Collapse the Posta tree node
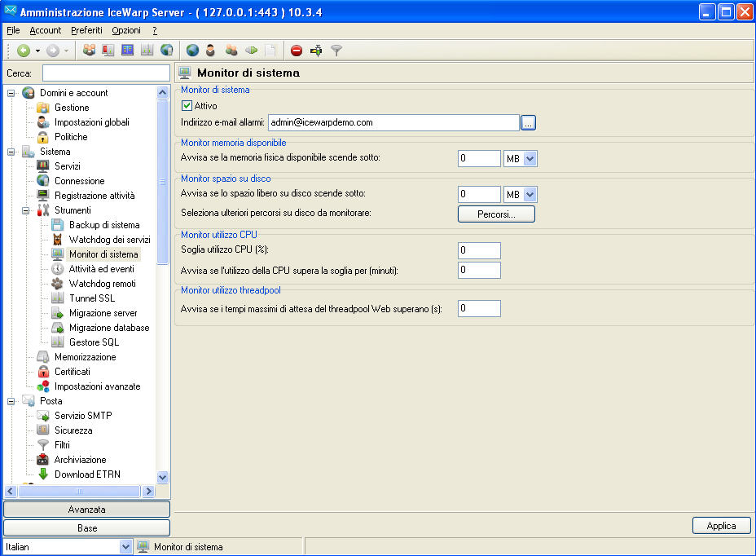 click(11, 401)
